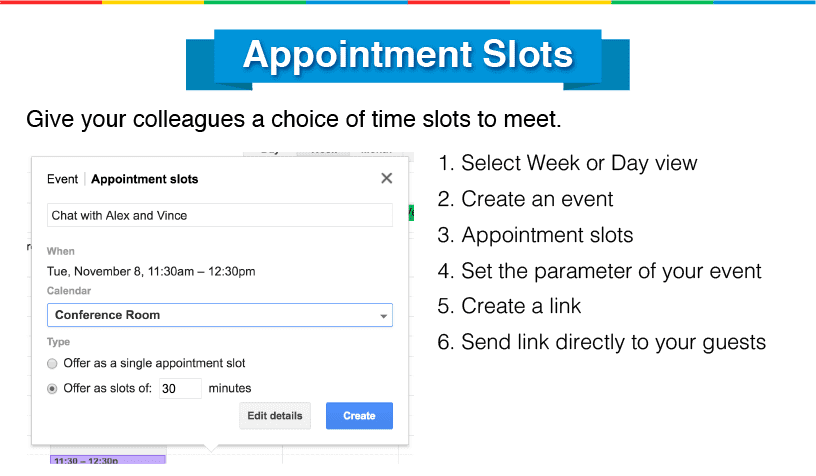Open the Conference Room calendar dropdown
816x476 pixels.
coord(220,315)
